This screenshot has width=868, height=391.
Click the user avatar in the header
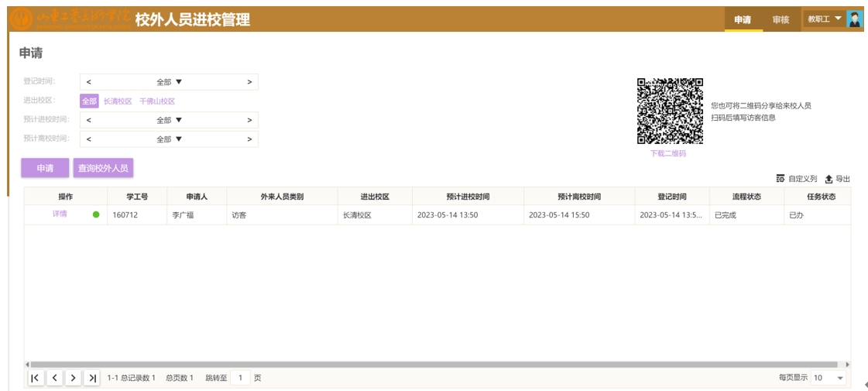(854, 19)
